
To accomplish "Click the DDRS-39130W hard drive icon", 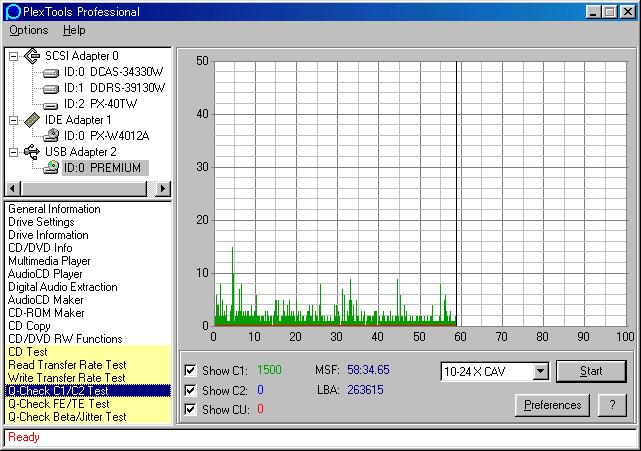I will (51, 89).
